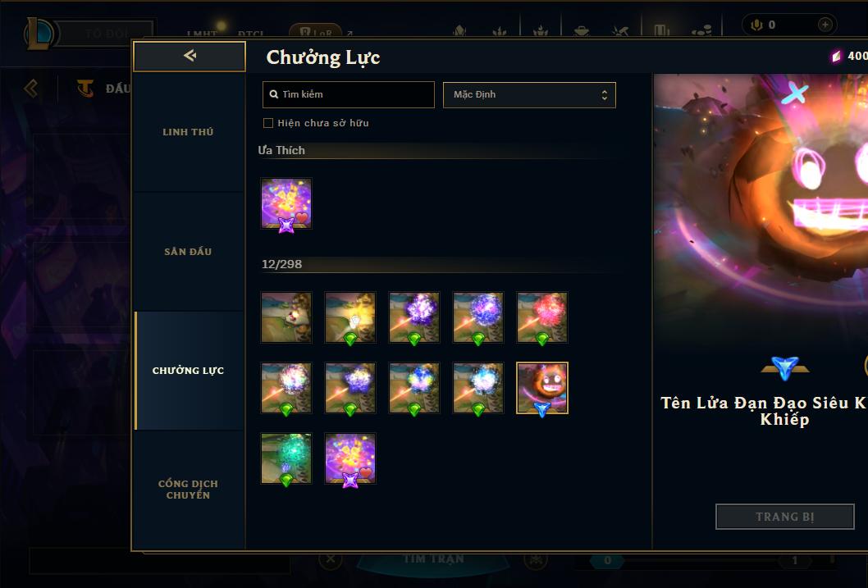Switch to the Linh Thú tab
The image size is (868, 588).
pos(188,132)
